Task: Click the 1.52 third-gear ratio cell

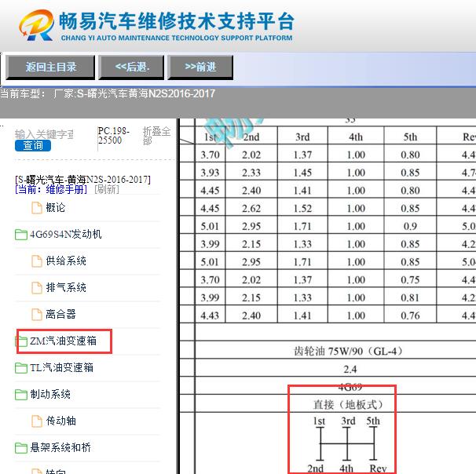Action: [x=302, y=209]
